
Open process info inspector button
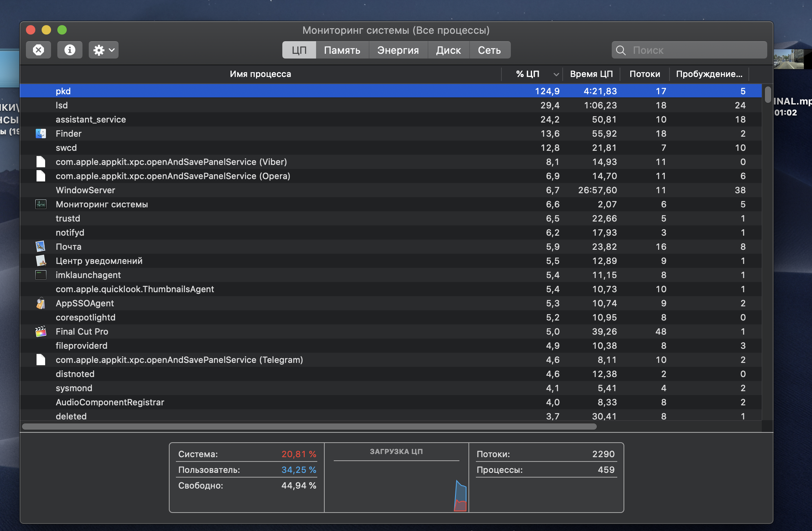(69, 50)
